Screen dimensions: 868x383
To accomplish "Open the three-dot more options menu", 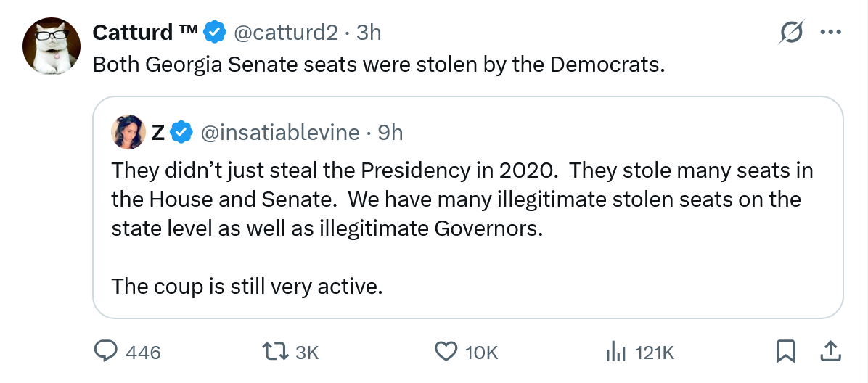I will [830, 33].
